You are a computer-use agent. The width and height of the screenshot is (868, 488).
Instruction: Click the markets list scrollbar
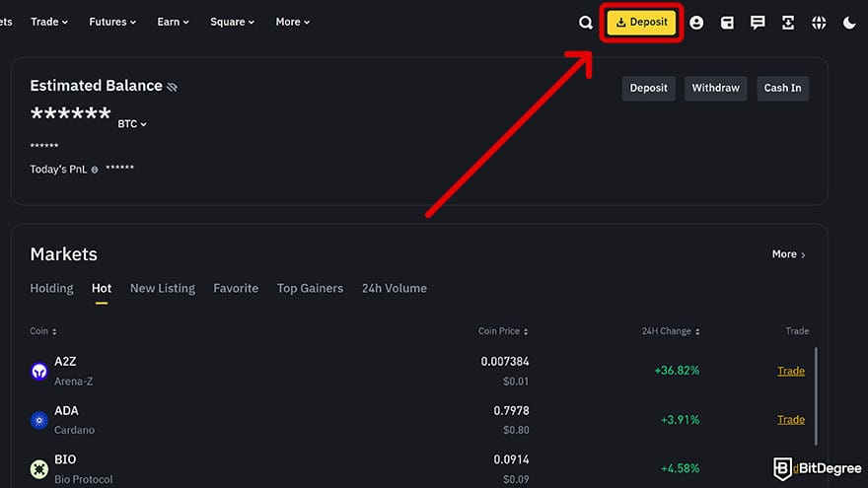pyautogui.click(x=816, y=395)
